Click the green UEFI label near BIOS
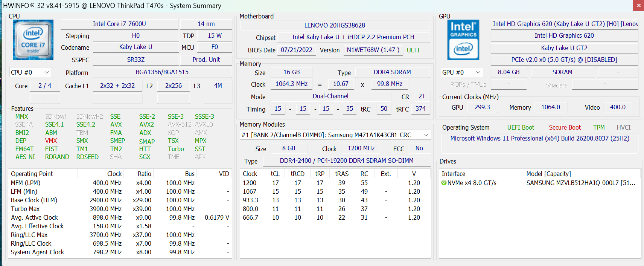The width and height of the screenshot is (644, 266). (x=413, y=50)
